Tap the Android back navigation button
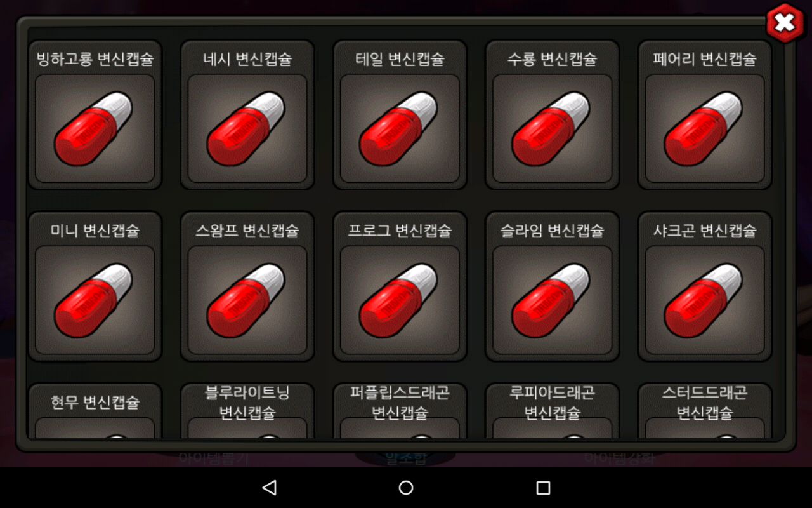 [x=270, y=488]
